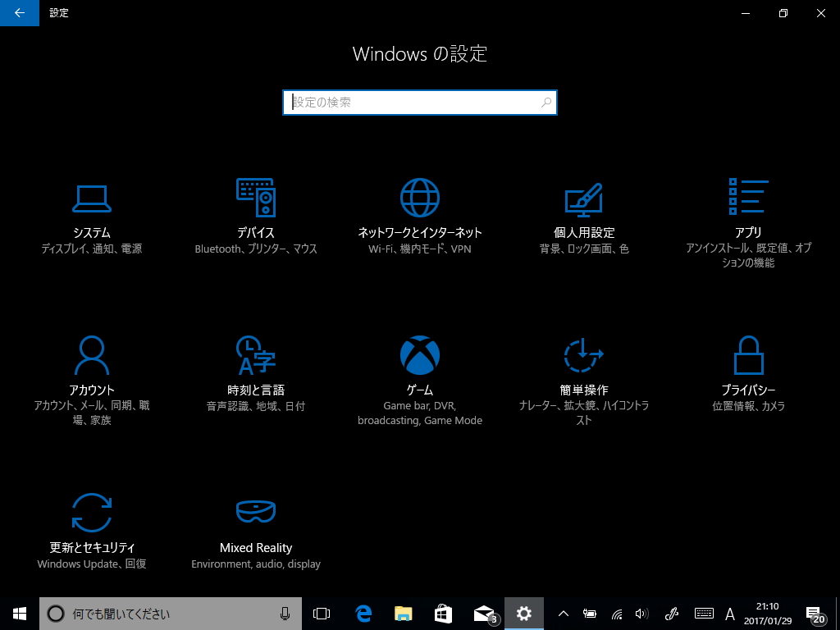
Task: Click the 背景、ロック画面、色 description
Action: [x=584, y=249]
